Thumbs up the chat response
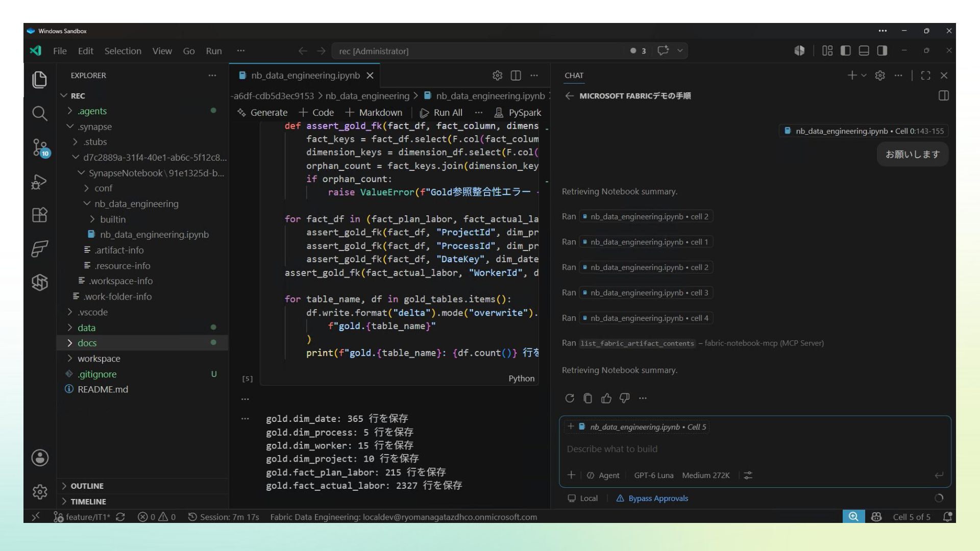The width and height of the screenshot is (980, 551). click(606, 398)
